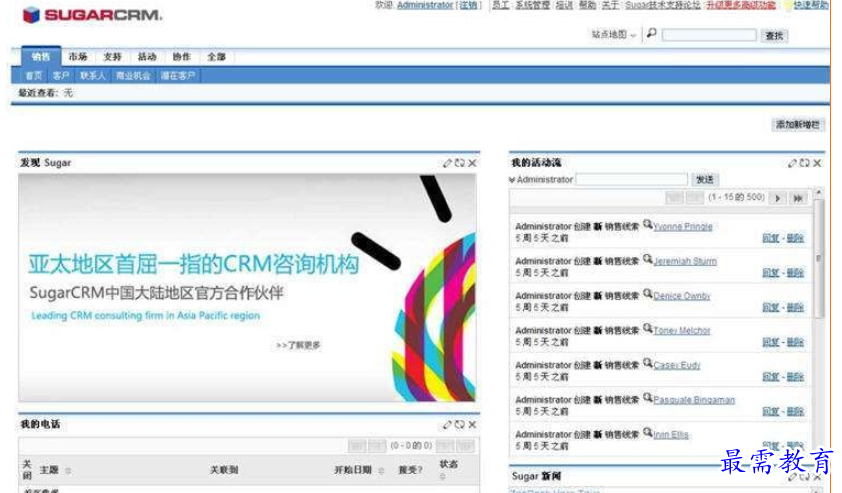Sort calls by 开始日期 column arrow
Viewport: 842px width, 493px height.
381,470
